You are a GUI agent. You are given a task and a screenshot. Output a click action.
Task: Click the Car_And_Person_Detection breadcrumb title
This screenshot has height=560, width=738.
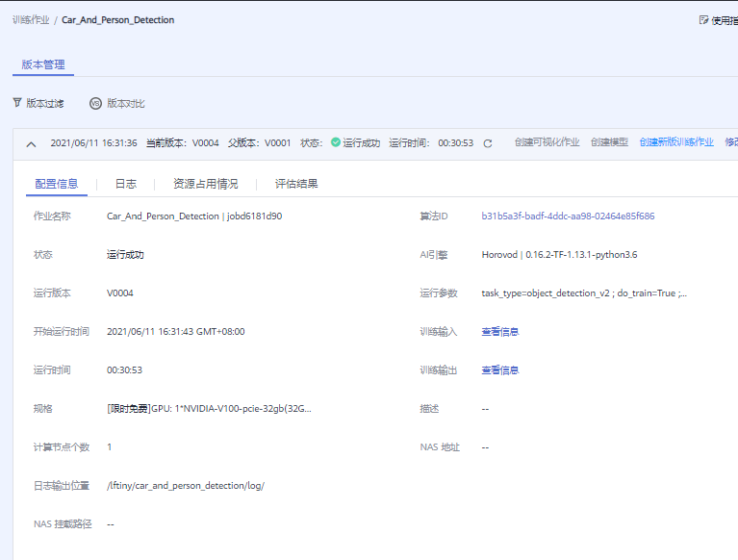tap(118, 20)
